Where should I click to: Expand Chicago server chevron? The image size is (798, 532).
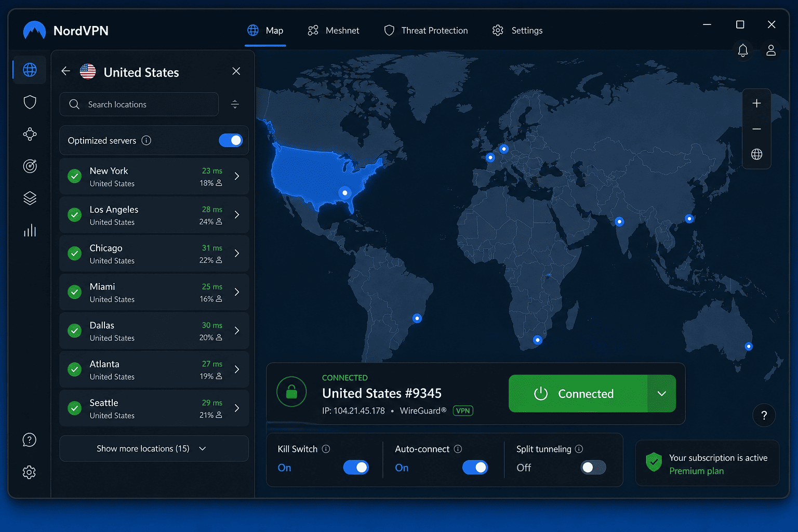coord(237,254)
